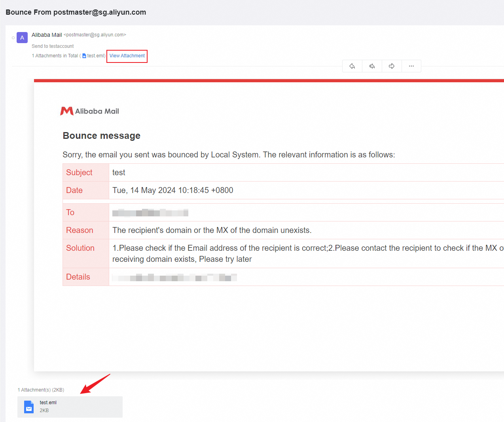Open the more actions ellipsis menu
504x422 pixels.
pyautogui.click(x=411, y=66)
